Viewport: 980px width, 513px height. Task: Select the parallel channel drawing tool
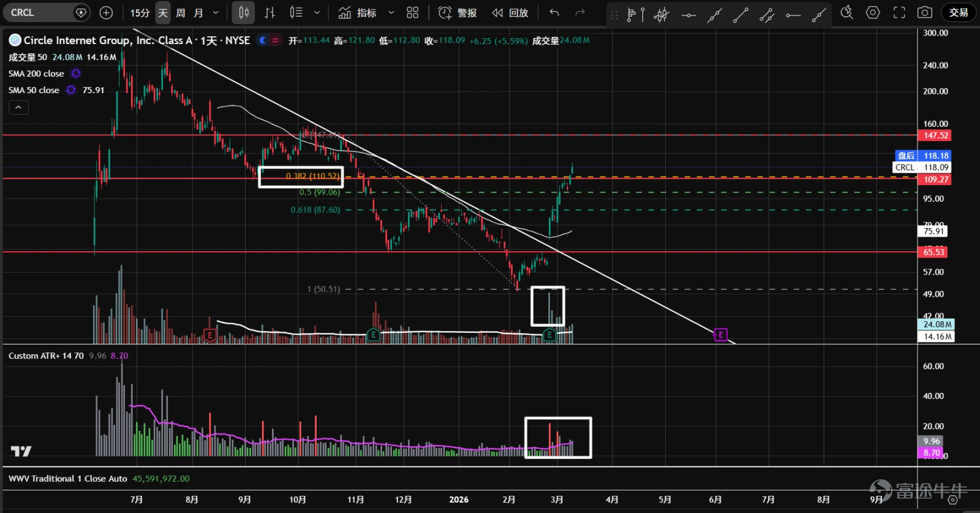(x=767, y=15)
